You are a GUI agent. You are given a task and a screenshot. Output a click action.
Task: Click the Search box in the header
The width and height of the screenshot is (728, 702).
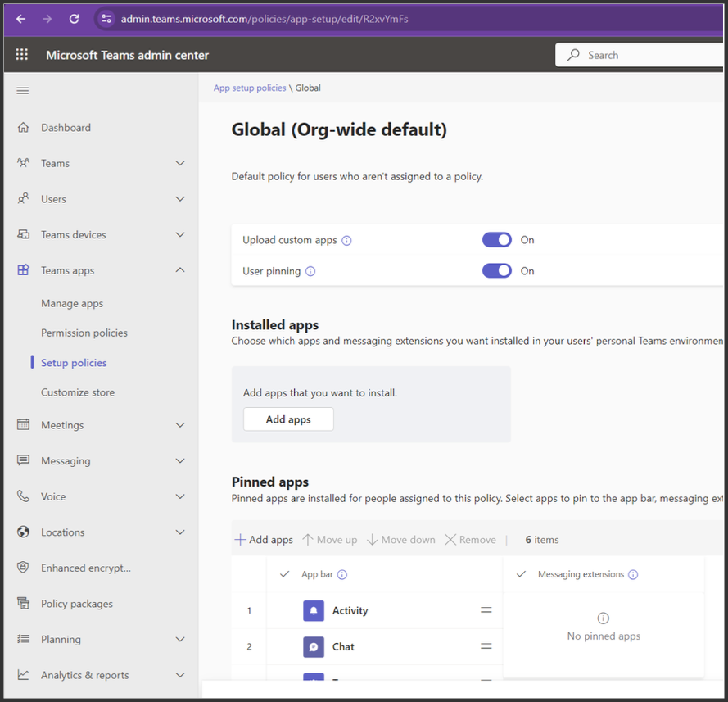click(640, 55)
